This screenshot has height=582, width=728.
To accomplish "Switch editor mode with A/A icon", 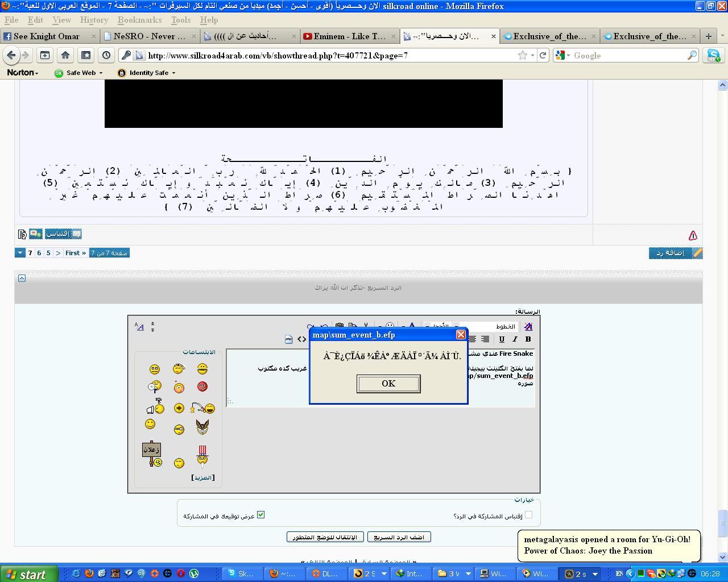I will pyautogui.click(x=139, y=326).
